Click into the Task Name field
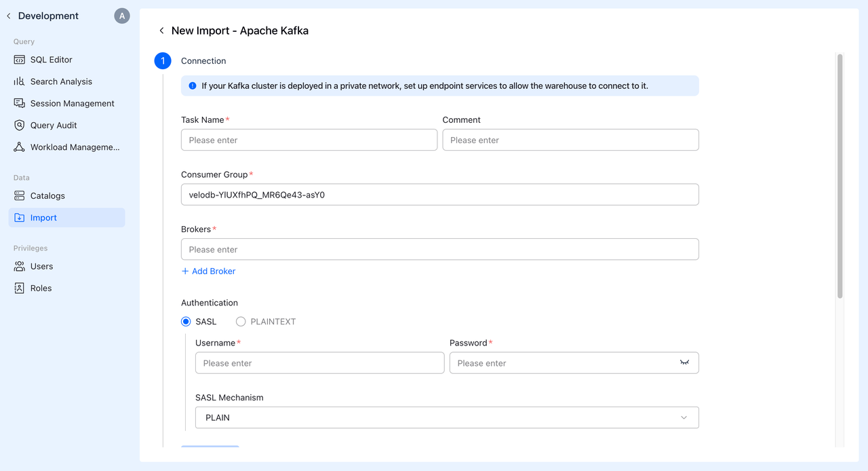 [309, 140]
